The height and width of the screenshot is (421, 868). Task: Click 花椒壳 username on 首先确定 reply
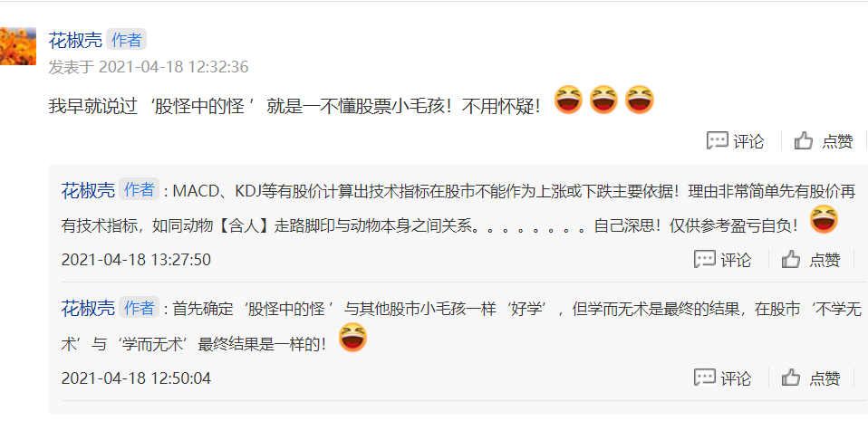click(88, 308)
